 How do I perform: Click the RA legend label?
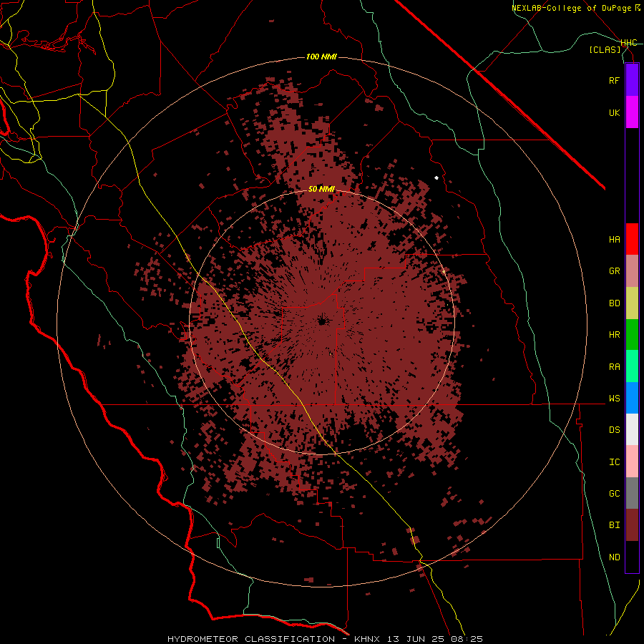tap(615, 367)
